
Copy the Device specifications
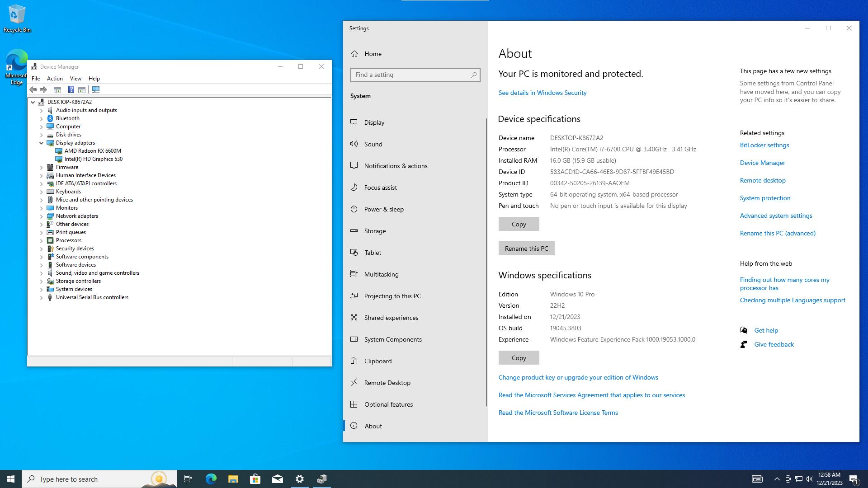519,224
